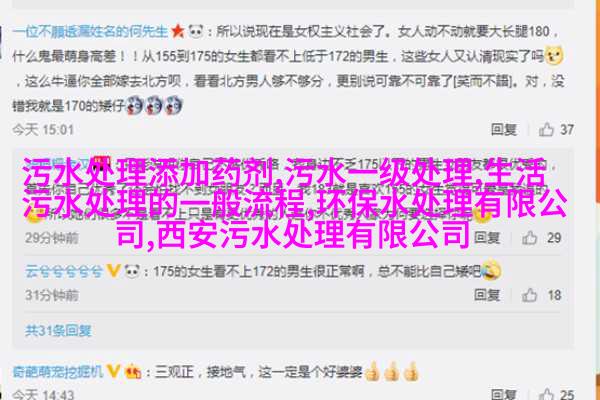Click the yellow V badge beside 奇葩萌宠挖掘机
The height and width of the screenshot is (400, 600).
click(113, 371)
